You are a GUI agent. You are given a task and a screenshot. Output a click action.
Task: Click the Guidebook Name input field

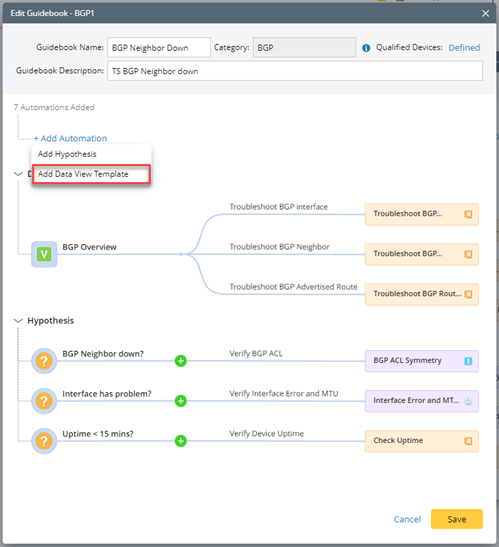click(x=159, y=47)
